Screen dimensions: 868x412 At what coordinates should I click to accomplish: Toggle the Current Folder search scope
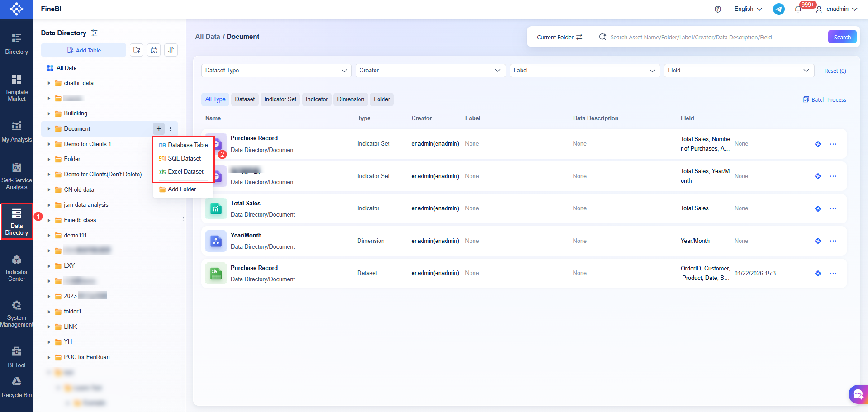tap(560, 37)
